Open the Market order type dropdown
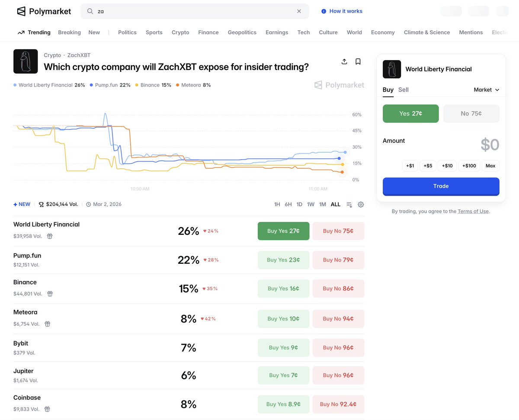 pos(487,90)
